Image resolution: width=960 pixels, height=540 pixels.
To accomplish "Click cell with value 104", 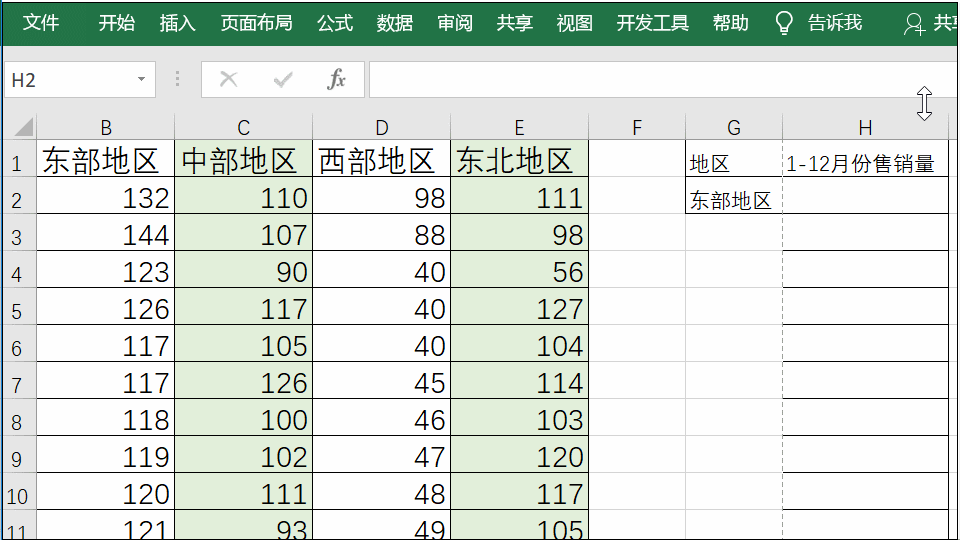I will point(519,345).
